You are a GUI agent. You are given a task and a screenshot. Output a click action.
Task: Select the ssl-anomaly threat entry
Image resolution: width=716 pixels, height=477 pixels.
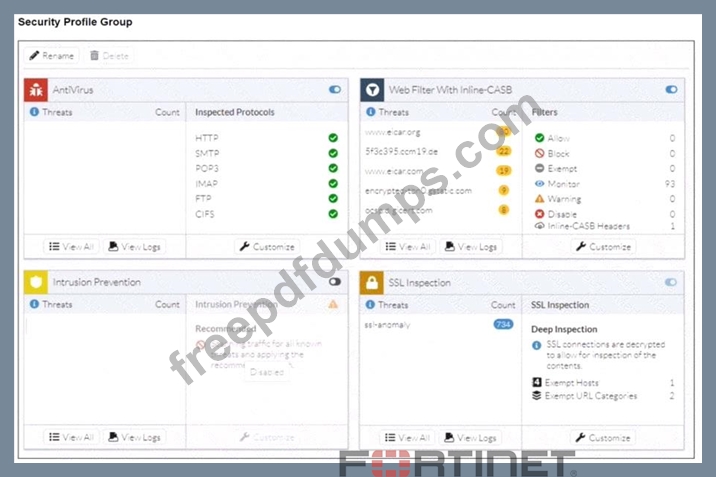pyautogui.click(x=386, y=324)
